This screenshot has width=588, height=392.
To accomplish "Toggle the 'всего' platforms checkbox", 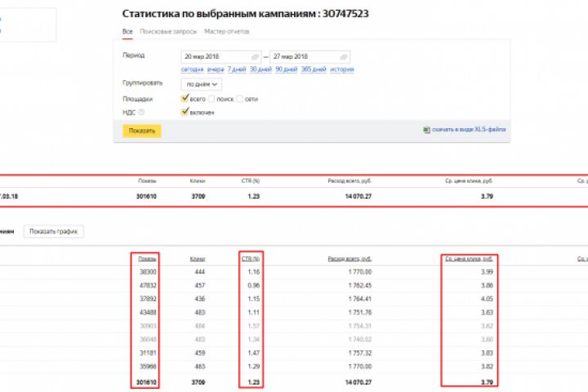I will tap(185, 98).
